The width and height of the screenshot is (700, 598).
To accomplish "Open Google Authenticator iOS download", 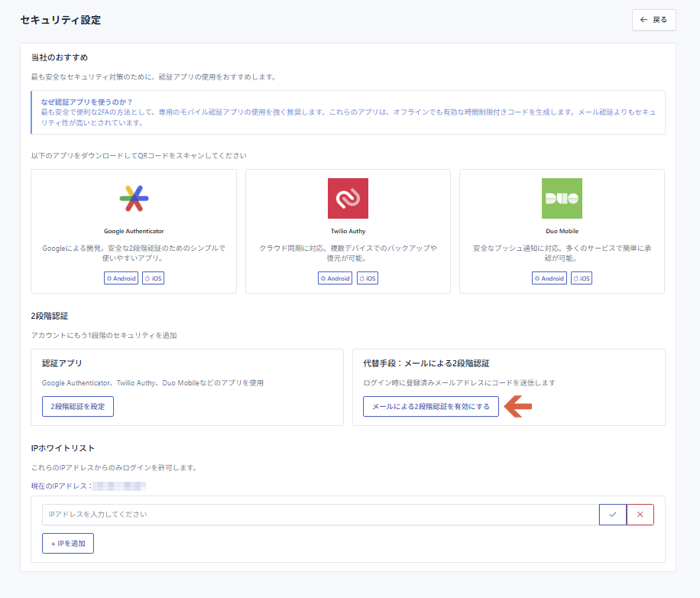I will tap(154, 278).
